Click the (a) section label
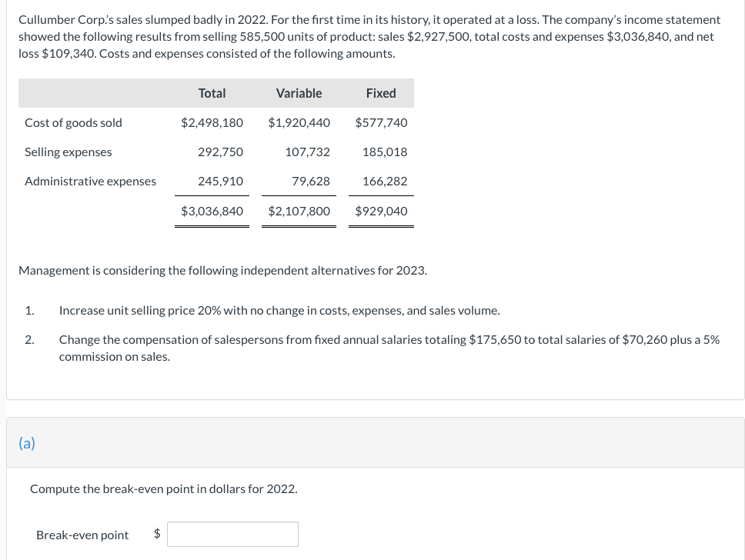The height and width of the screenshot is (560, 745). pyautogui.click(x=27, y=442)
